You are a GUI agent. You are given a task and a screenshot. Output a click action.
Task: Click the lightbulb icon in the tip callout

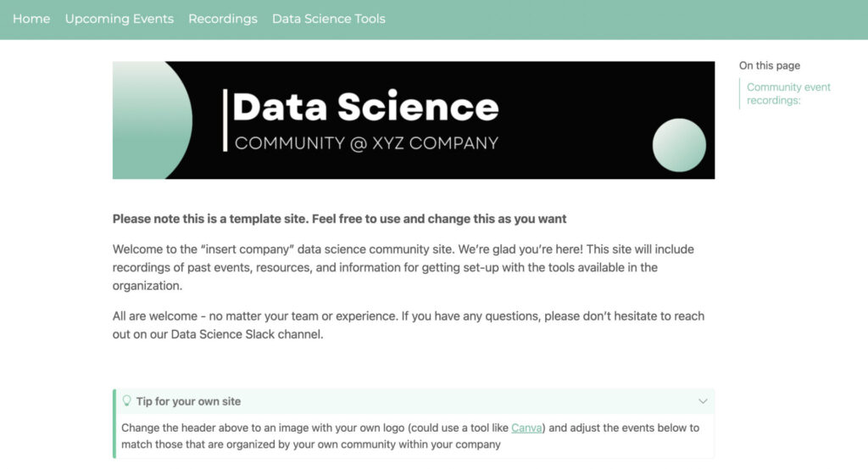pyautogui.click(x=127, y=400)
